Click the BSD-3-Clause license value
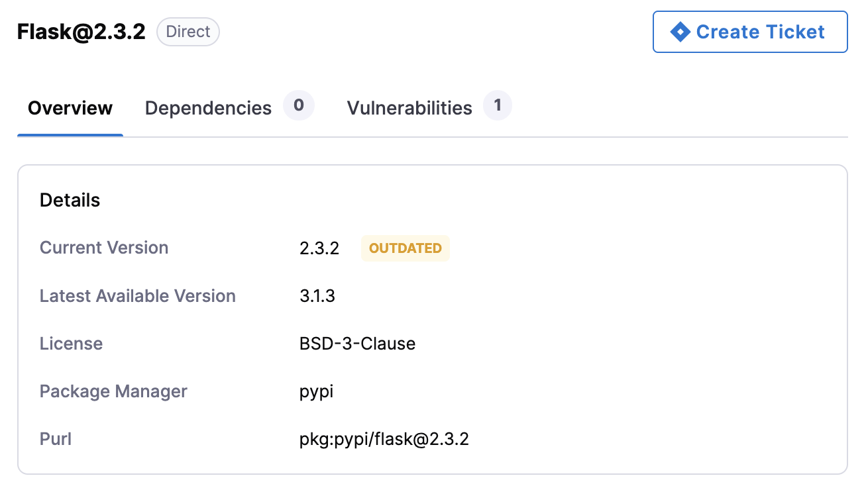The width and height of the screenshot is (868, 490). (x=358, y=344)
